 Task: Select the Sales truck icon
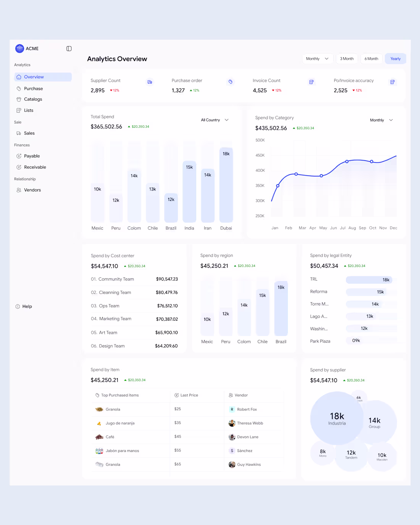(19, 133)
